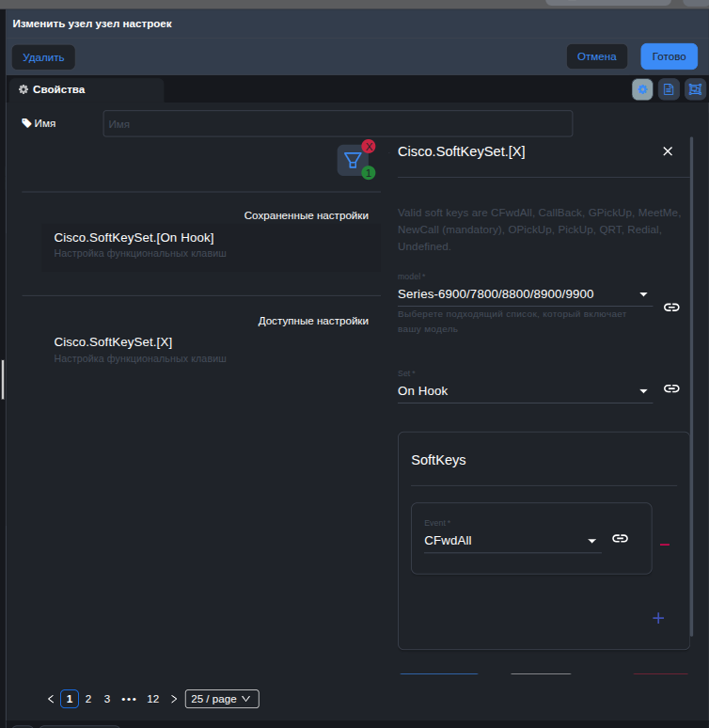Add a new softkey with plus icon
Viewport: 709px width, 728px height.
coord(658,618)
